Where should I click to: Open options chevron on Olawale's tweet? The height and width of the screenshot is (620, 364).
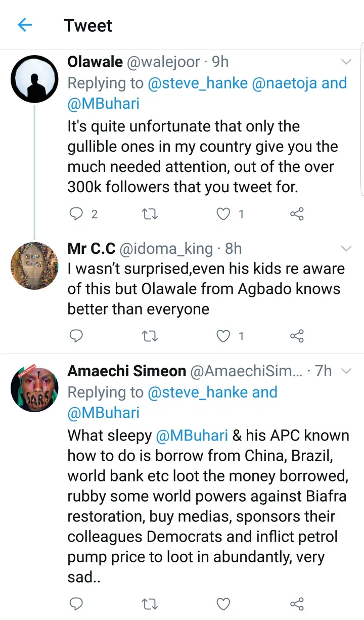346,62
